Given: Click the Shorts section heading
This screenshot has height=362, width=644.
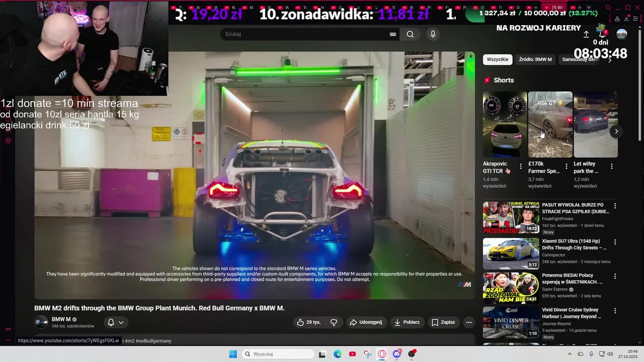Looking at the screenshot, I should 504,80.
